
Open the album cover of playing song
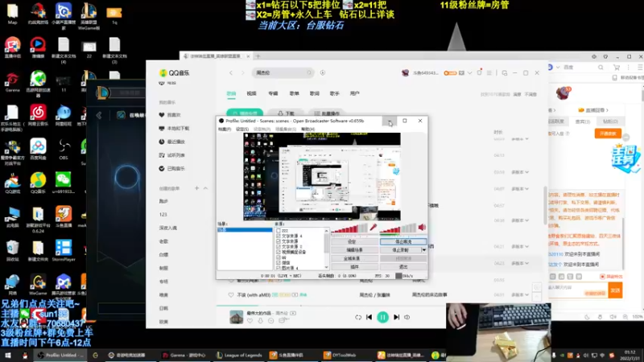236,317
